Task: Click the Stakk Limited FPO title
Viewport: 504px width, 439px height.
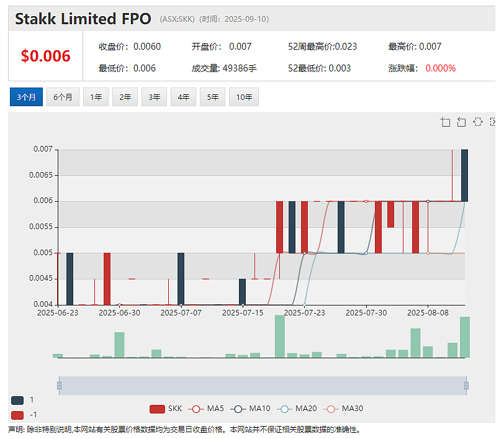Action: tap(83, 19)
